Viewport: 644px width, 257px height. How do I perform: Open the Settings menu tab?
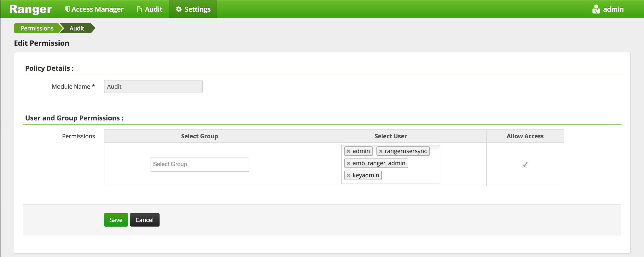pos(197,9)
